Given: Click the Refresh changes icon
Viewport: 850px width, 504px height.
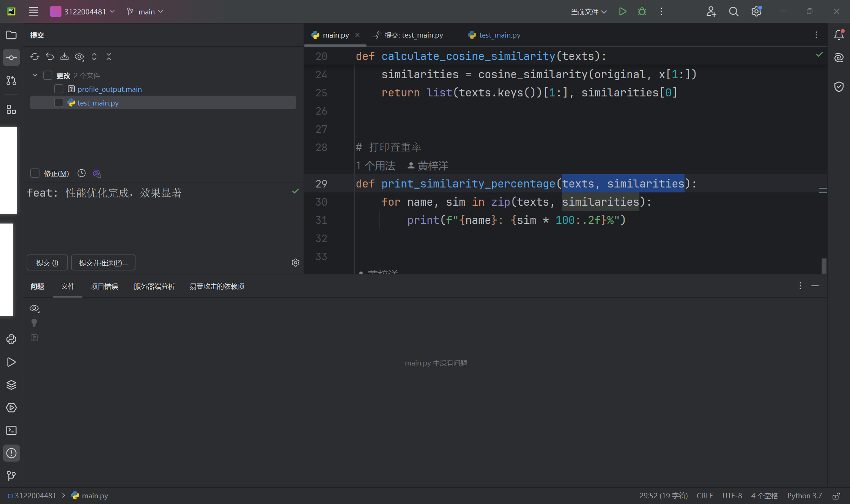Looking at the screenshot, I should [x=35, y=57].
